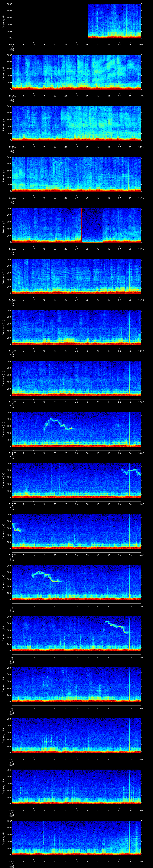Click the dark data gap in the 3:13:00 spectrogram
The height and width of the screenshot is (868, 153).
(92, 225)
